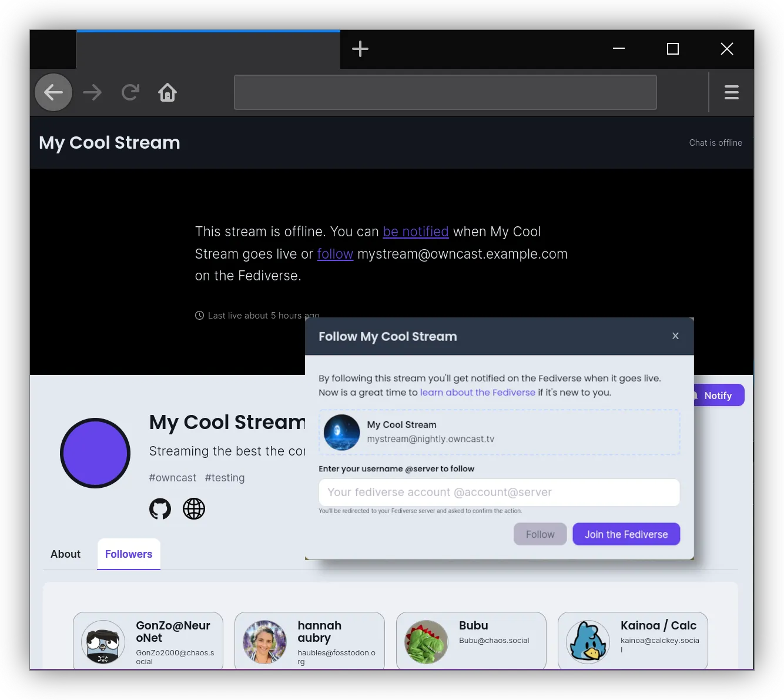This screenshot has width=784, height=700.
Task: Close the Follow My Cool Stream dialog
Action: (x=675, y=336)
